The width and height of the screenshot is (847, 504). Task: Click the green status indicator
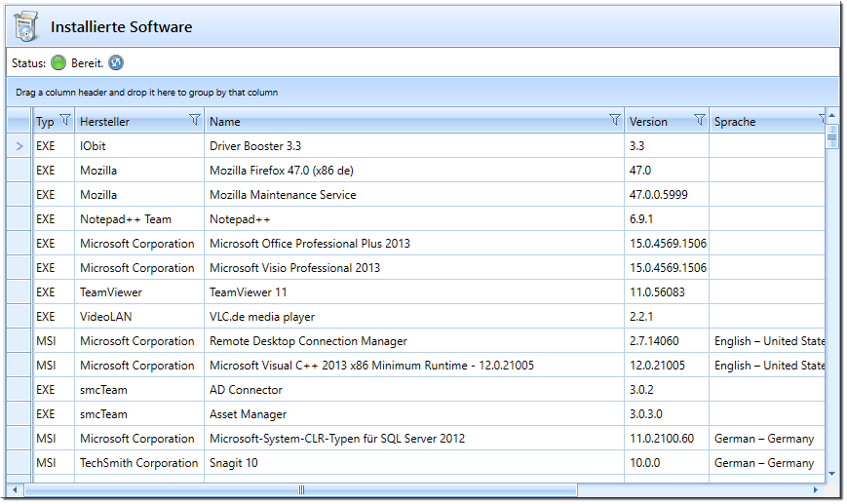58,62
